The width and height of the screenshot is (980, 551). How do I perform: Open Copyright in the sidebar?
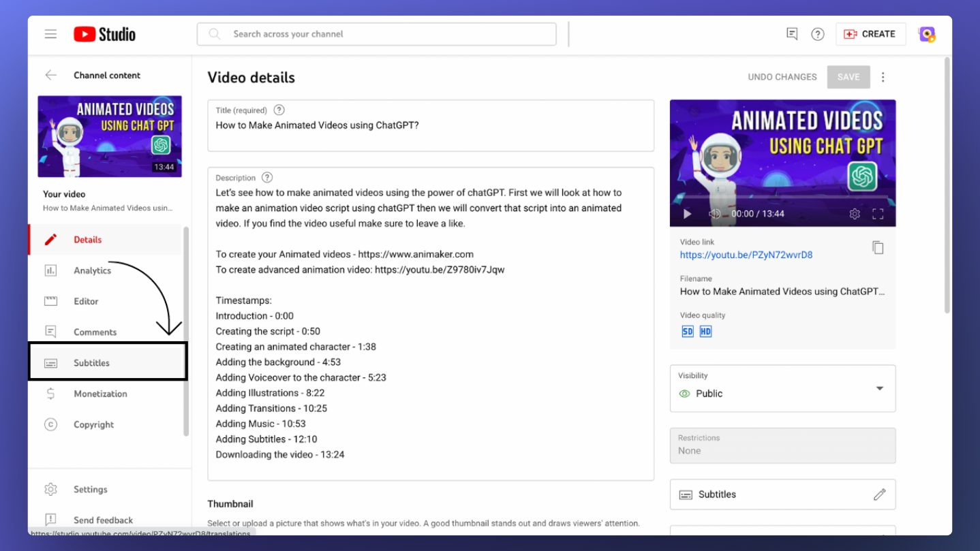(104, 424)
